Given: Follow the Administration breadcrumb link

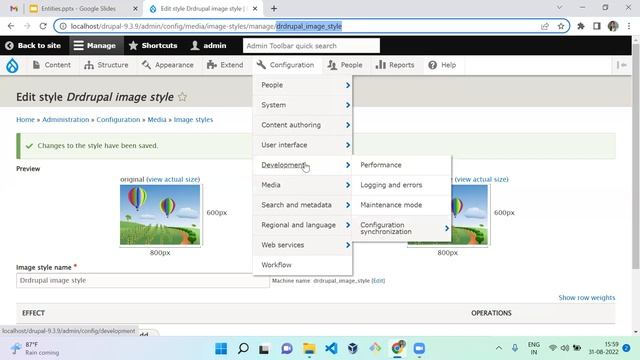Looking at the screenshot, I should coord(66,120).
